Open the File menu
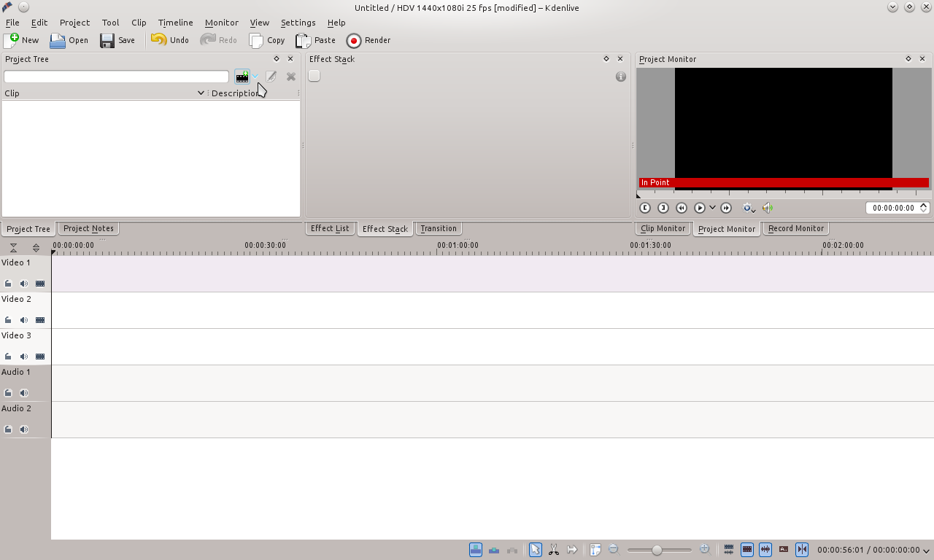 12,23
